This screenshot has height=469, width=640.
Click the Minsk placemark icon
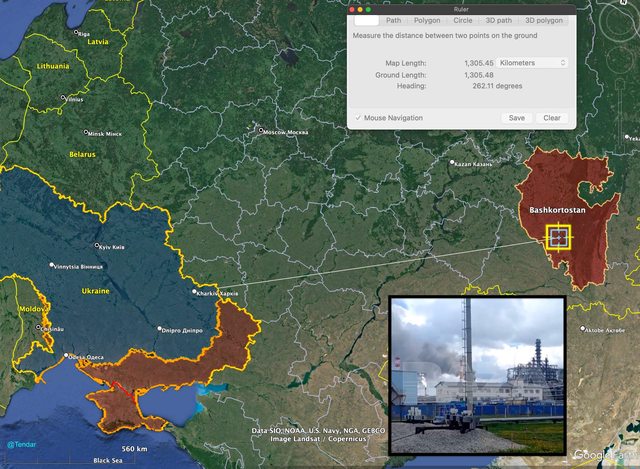coord(86,132)
